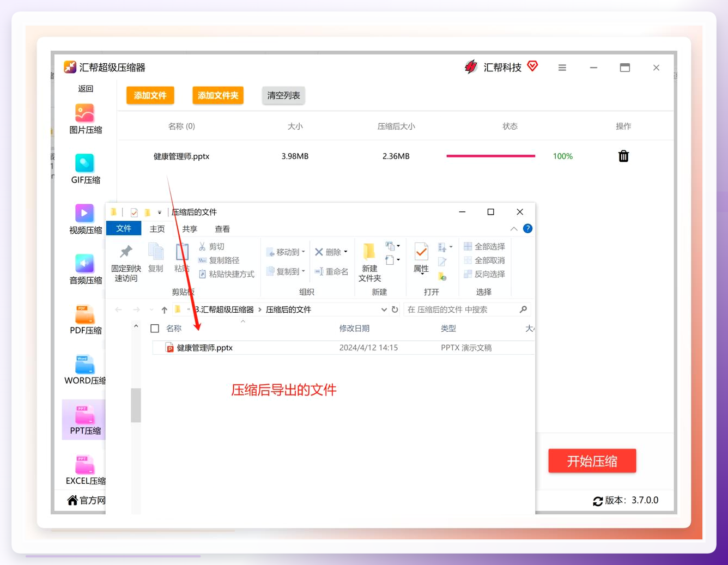Switch to the 主页 ribbon tab

coord(157,229)
